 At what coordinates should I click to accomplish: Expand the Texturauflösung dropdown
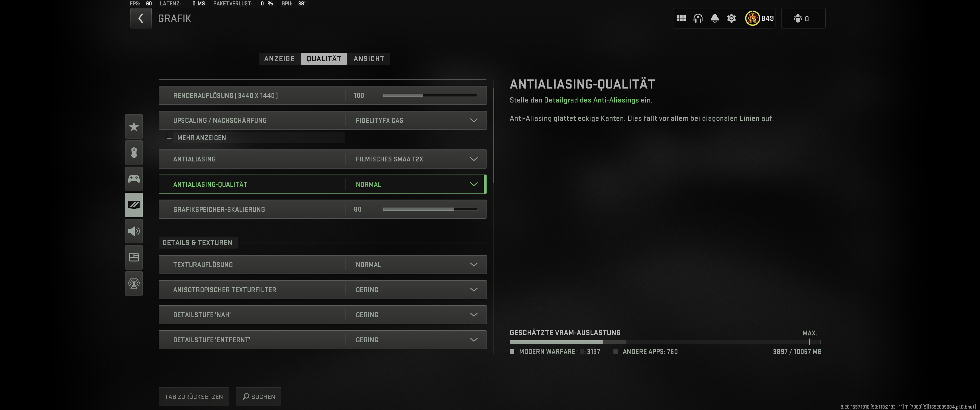coord(473,265)
